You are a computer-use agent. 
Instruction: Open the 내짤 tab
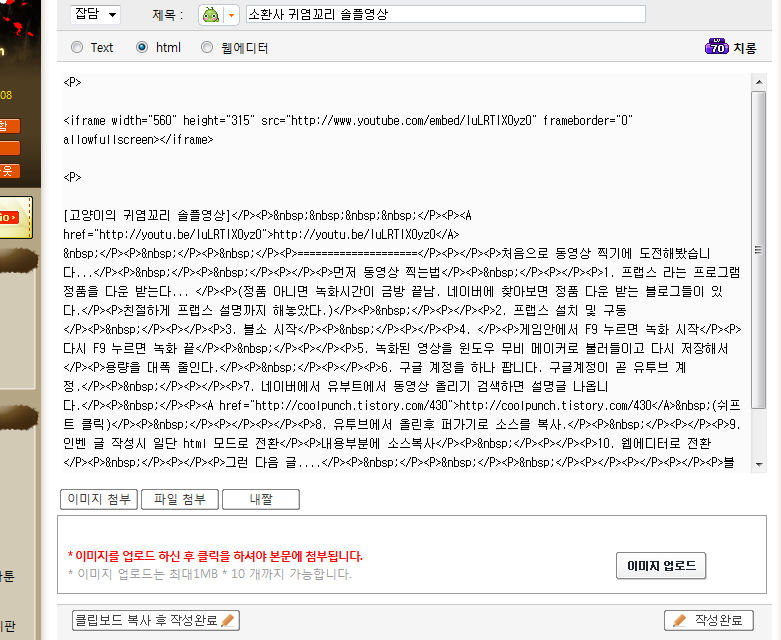[260, 499]
